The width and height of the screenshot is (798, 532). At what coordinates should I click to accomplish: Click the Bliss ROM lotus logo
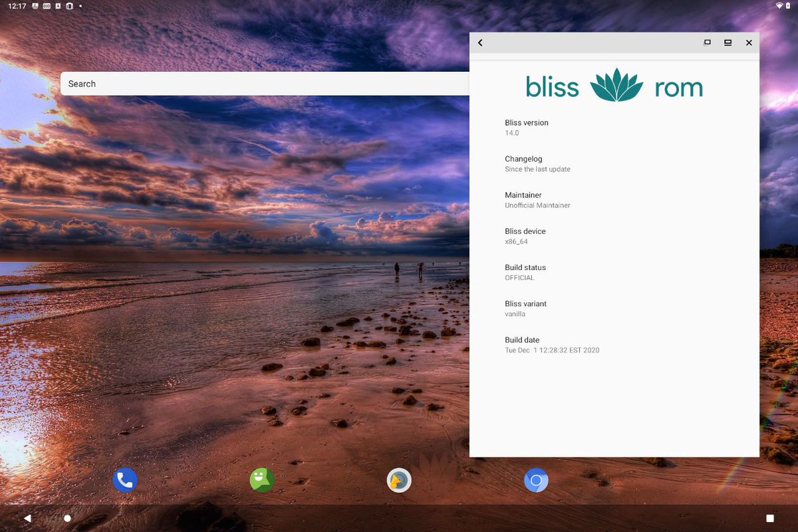click(x=616, y=85)
